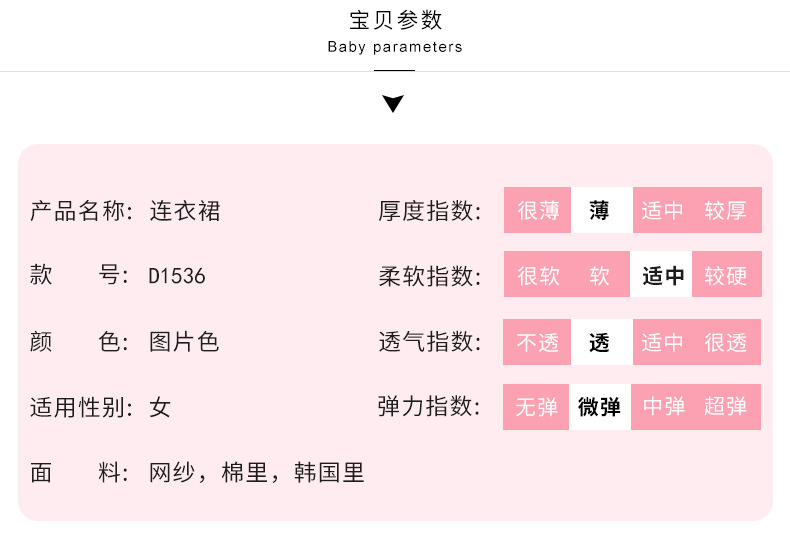
Task: Select the highlighted 微弹 elasticity option
Action: coord(600,407)
